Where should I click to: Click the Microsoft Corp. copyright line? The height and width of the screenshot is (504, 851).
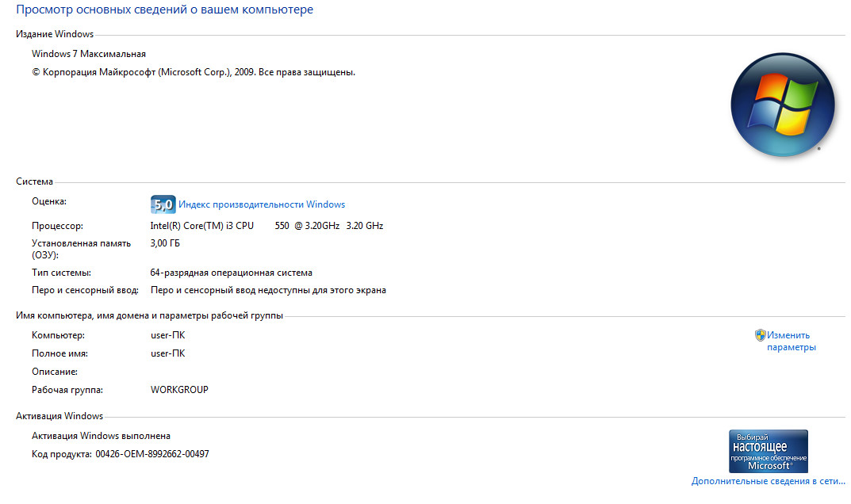click(x=194, y=72)
